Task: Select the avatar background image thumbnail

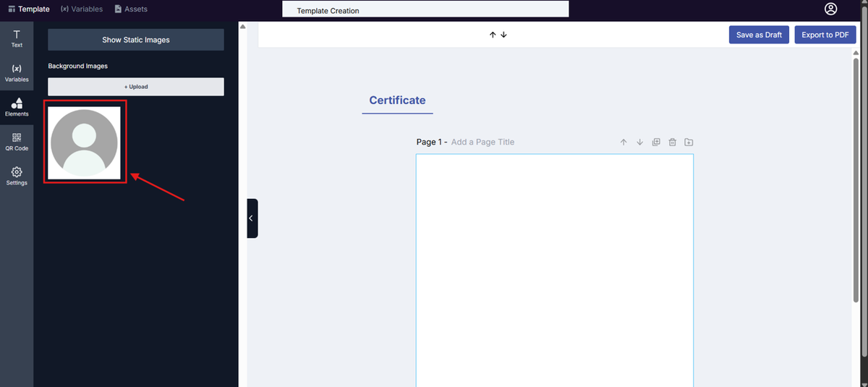Action: (x=85, y=143)
